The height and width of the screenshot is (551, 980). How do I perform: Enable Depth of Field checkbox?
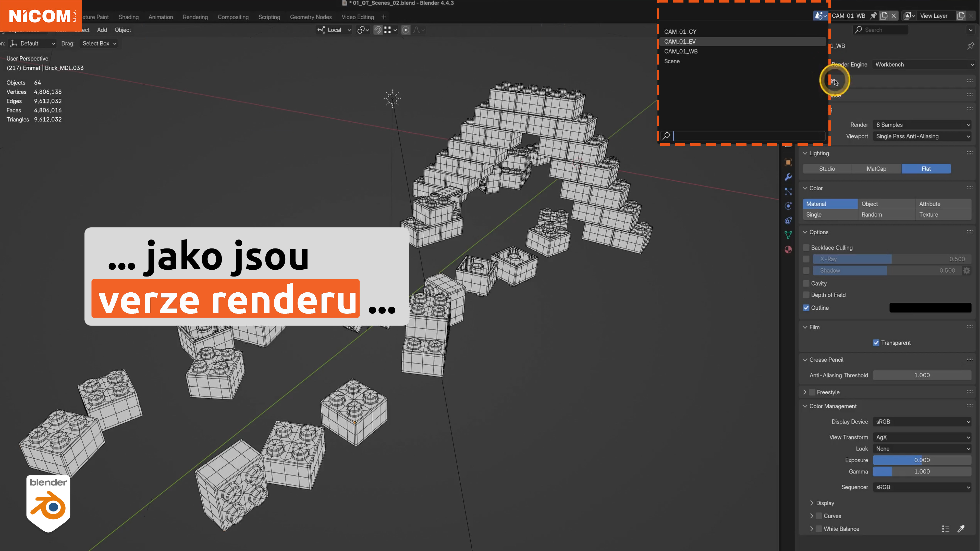(x=806, y=295)
